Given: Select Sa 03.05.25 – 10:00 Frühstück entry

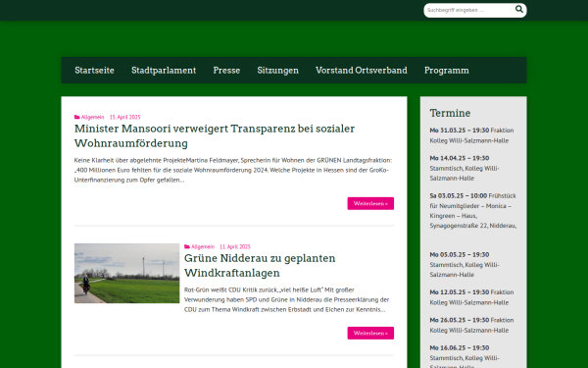Looking at the screenshot, I should point(473,211).
